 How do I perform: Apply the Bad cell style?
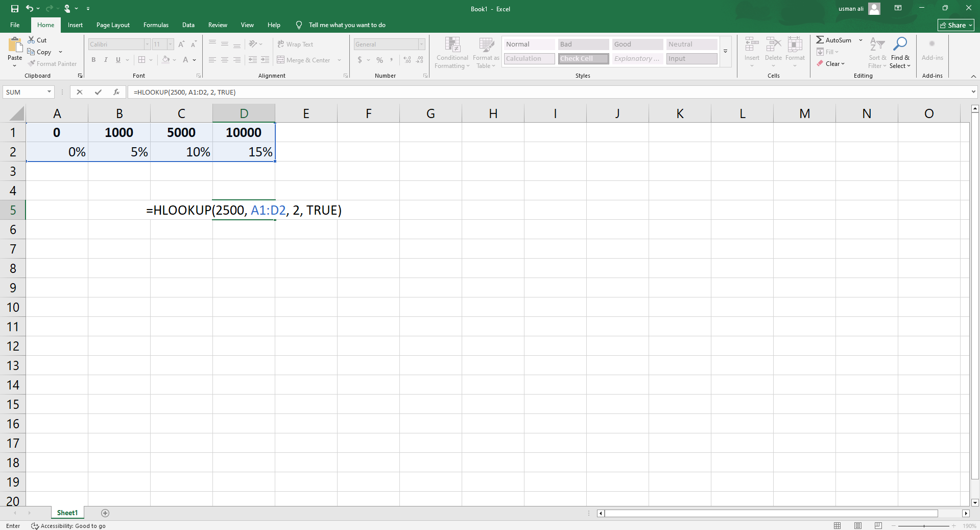click(583, 44)
